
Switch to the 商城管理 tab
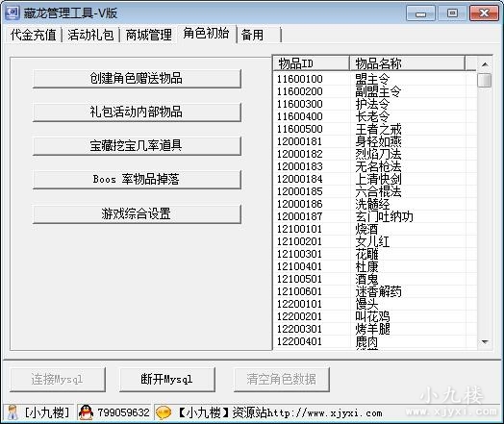(148, 35)
